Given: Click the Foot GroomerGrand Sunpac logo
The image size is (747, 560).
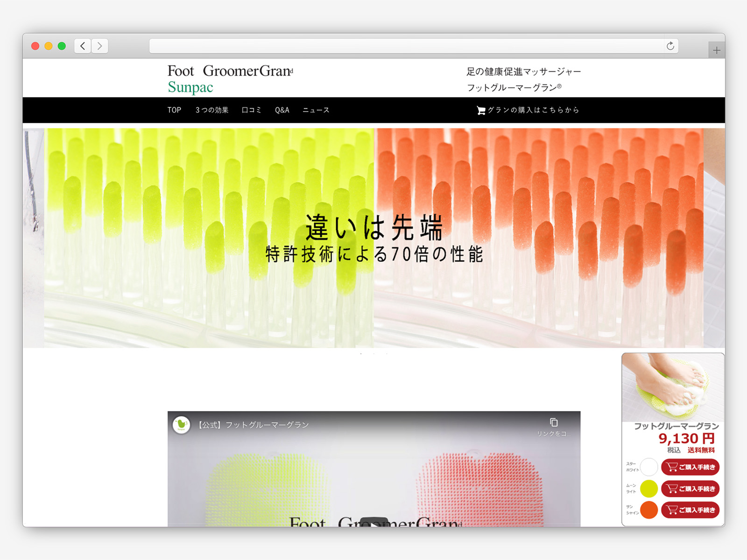Looking at the screenshot, I should tap(231, 79).
